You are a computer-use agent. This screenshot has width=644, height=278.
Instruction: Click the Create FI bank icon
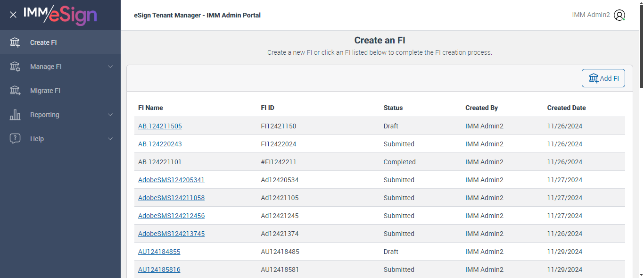click(x=15, y=42)
